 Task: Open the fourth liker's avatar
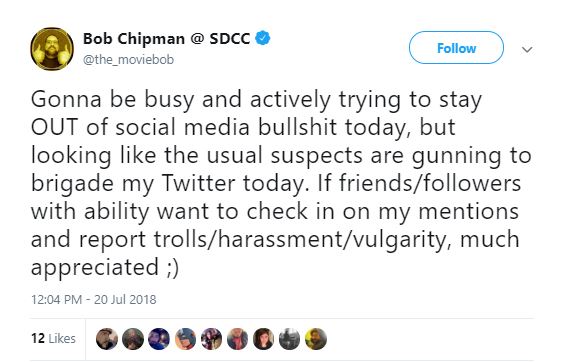click(185, 339)
